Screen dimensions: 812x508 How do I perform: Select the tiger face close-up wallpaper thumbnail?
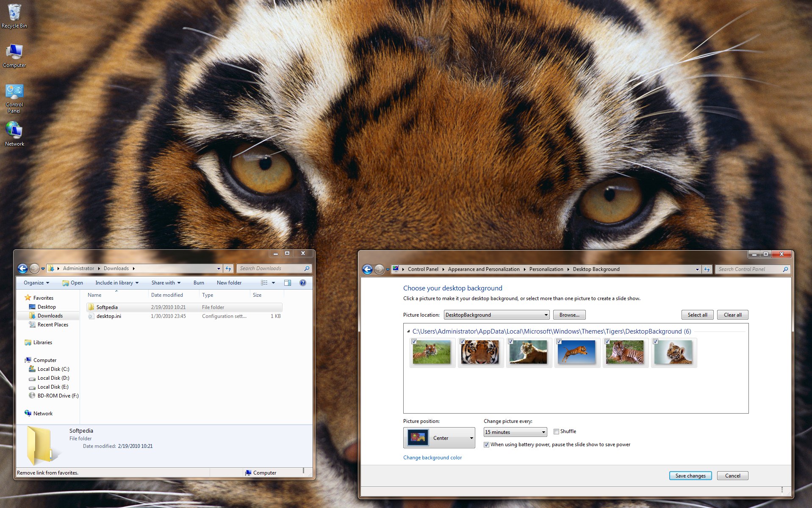click(480, 353)
